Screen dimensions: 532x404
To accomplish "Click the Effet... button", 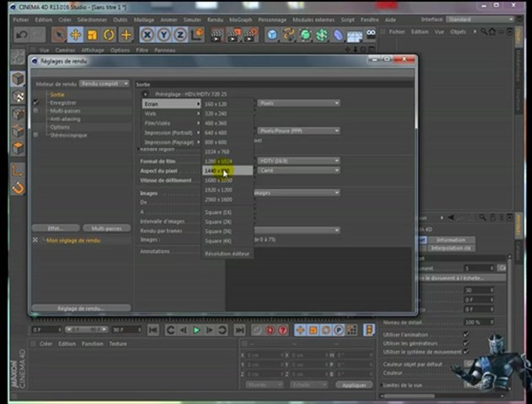I will coord(55,228).
